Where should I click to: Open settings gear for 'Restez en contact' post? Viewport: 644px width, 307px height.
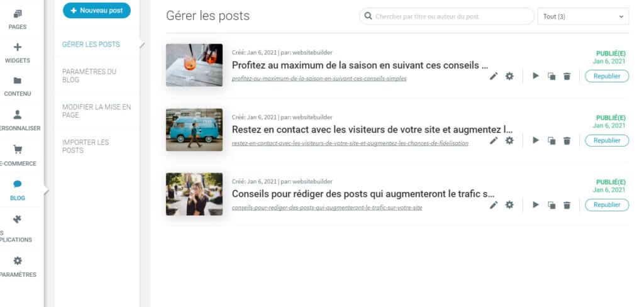(x=509, y=140)
